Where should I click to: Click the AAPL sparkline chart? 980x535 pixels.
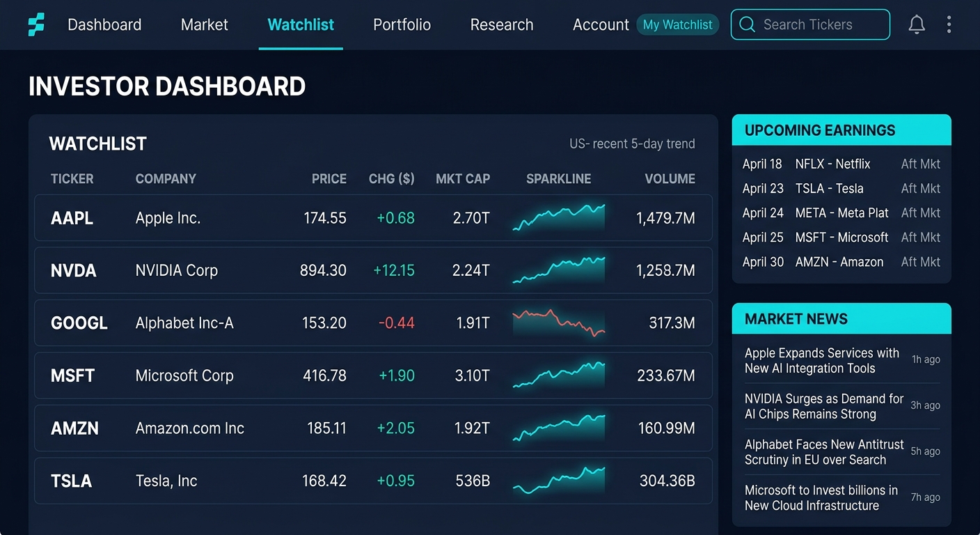click(x=559, y=217)
